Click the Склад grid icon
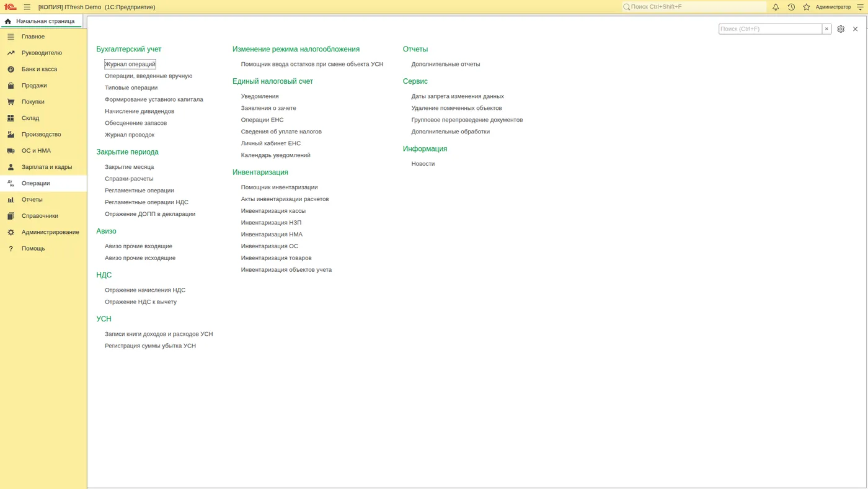 coord(11,118)
